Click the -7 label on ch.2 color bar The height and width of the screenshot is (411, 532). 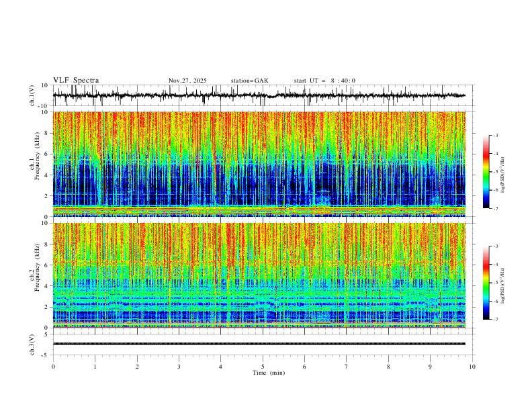pyautogui.click(x=495, y=320)
